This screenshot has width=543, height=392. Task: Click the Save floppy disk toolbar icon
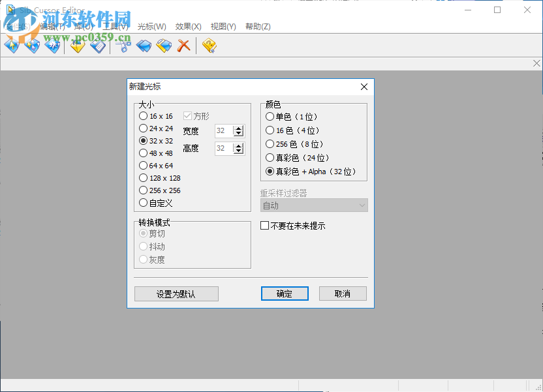click(x=97, y=46)
